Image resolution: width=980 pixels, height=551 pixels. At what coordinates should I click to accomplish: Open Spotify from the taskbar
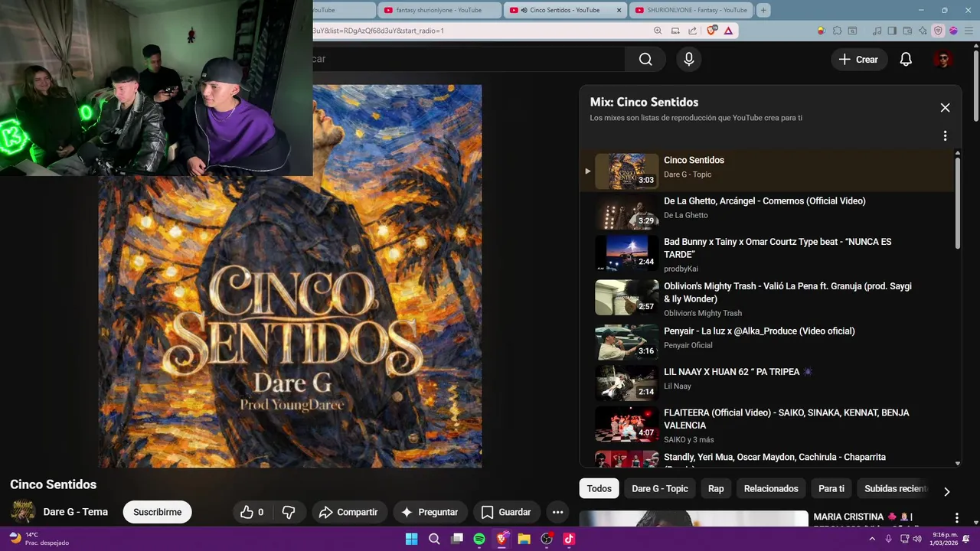[479, 539]
